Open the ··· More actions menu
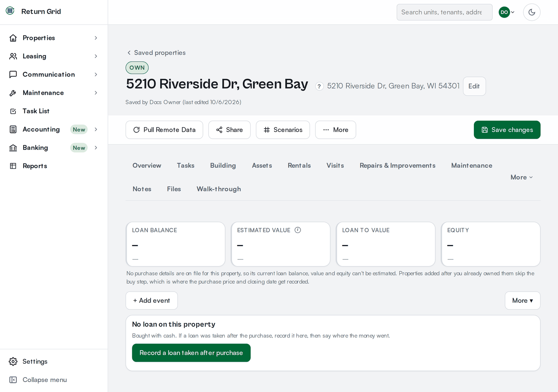Screen dimensions: 558x392 point(336,130)
